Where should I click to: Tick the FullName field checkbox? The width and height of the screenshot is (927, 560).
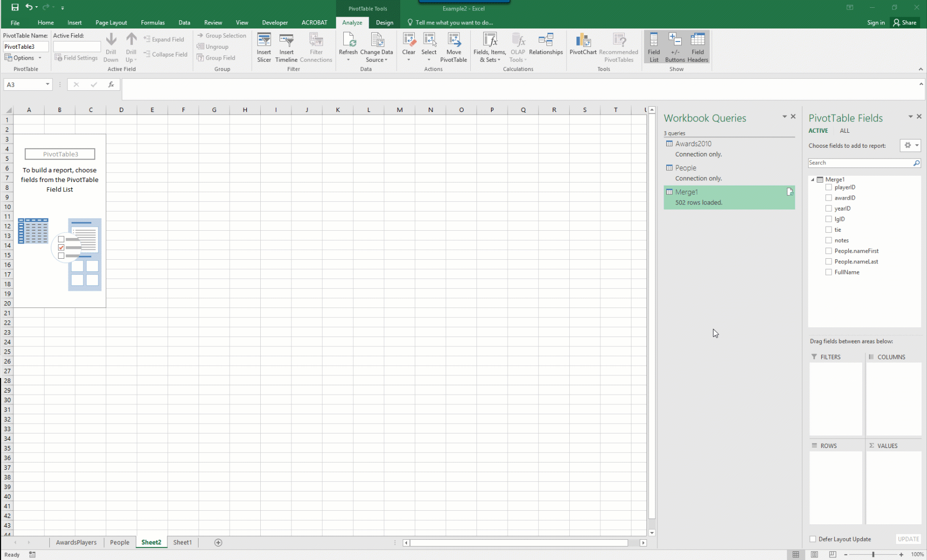pyautogui.click(x=828, y=272)
